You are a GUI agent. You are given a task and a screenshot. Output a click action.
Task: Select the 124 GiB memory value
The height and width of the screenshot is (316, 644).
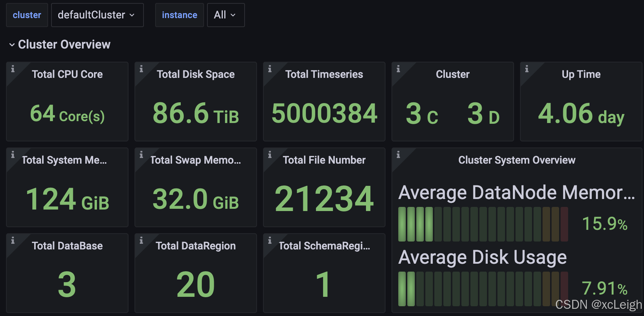(x=67, y=199)
